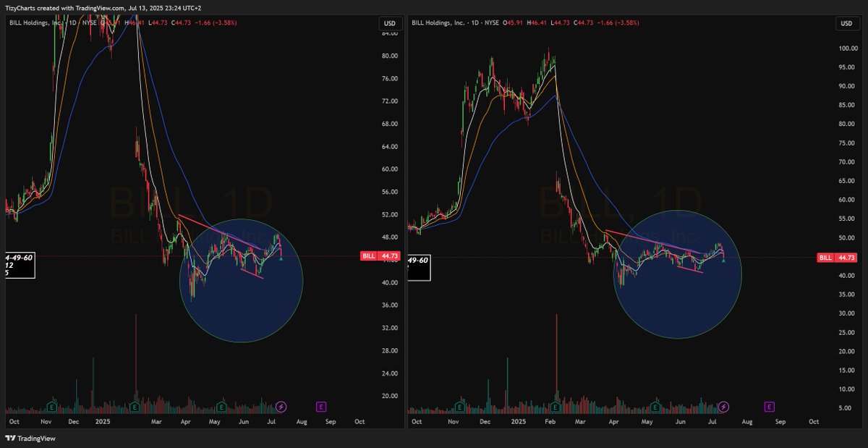Click the 68.00 price label on left chart axis
The image size is (868, 448).
[389, 124]
